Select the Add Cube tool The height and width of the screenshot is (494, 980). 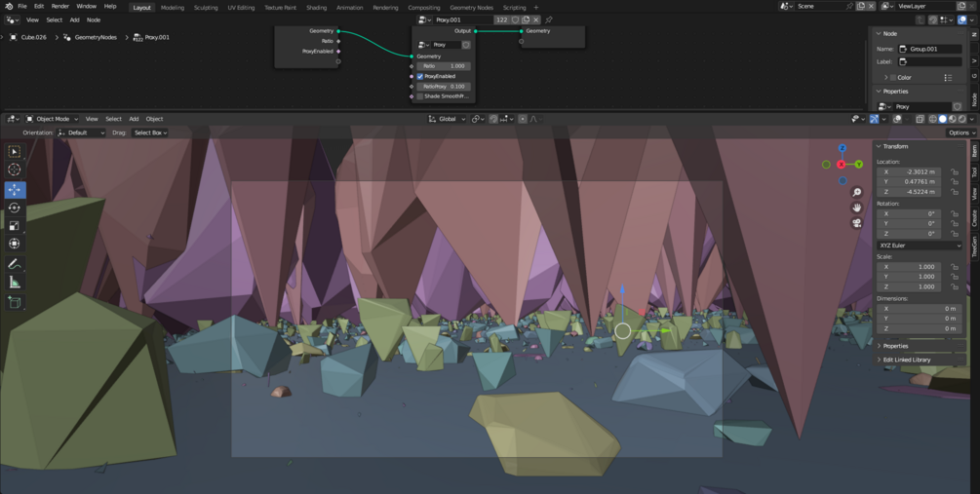point(15,303)
